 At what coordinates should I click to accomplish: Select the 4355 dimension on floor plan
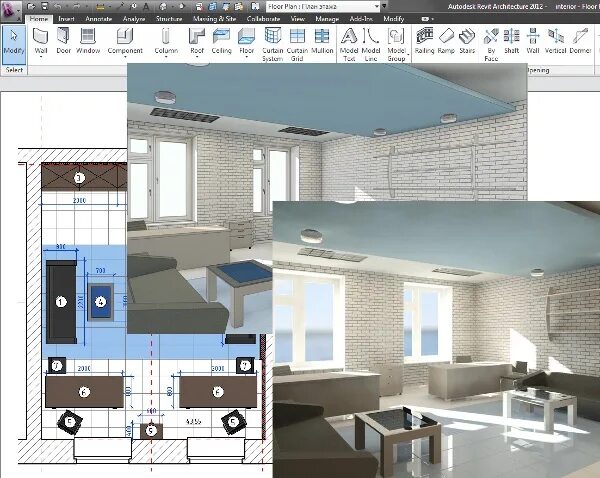point(193,422)
